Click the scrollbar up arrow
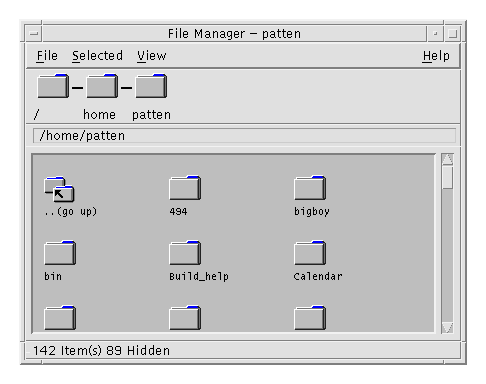Screen dimensions: 486x384 coord(447,159)
